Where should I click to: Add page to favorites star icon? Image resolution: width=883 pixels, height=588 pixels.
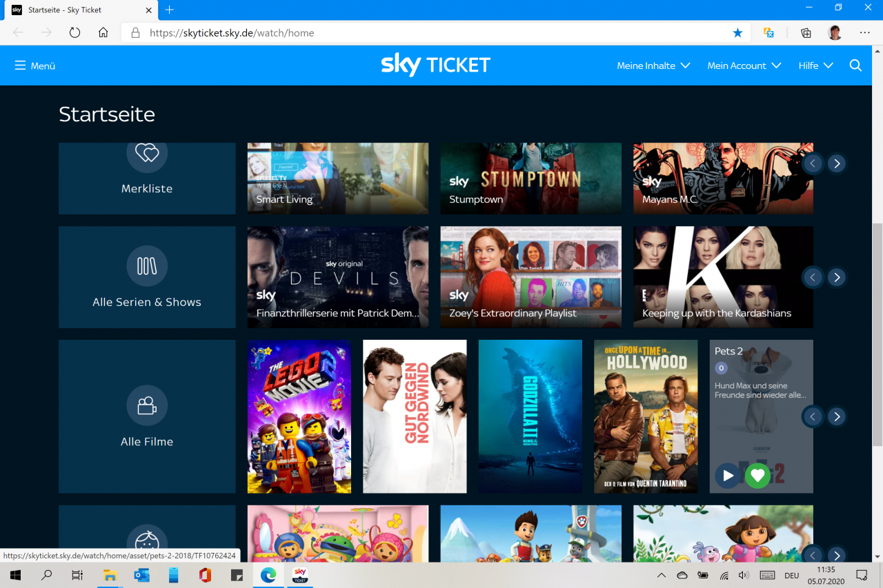[737, 32]
